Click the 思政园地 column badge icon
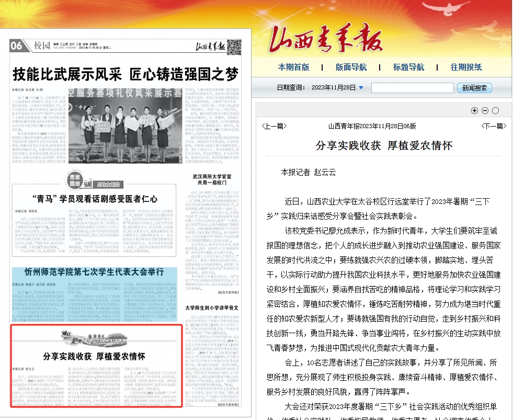The width and height of the screenshot is (513, 420). (75, 180)
